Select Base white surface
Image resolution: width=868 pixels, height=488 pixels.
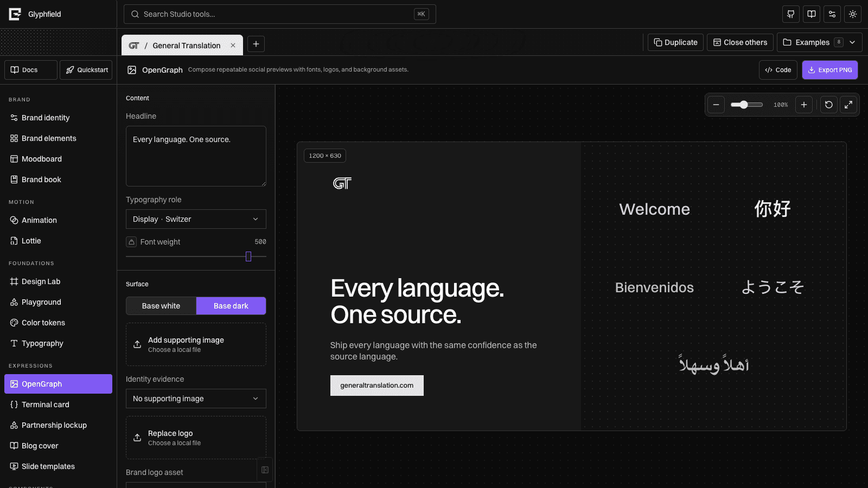[x=161, y=306]
